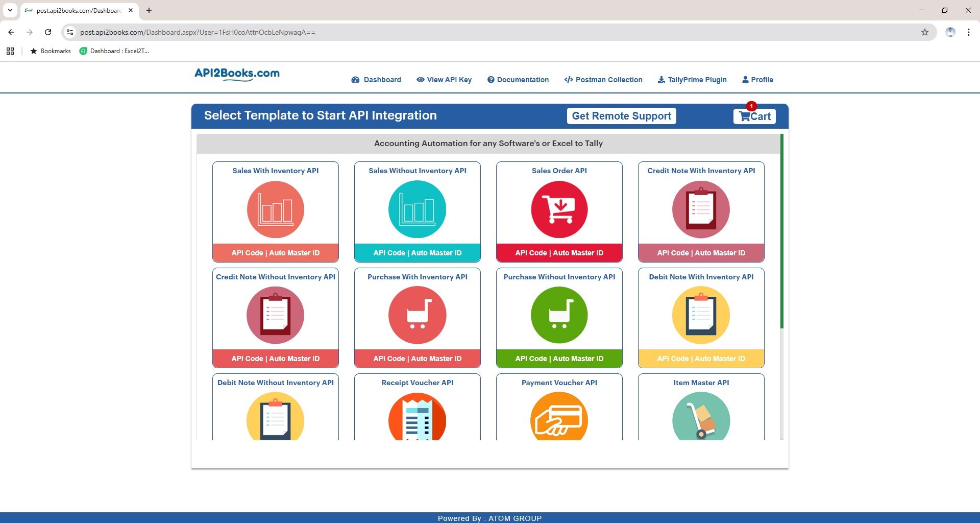980x523 pixels.
Task: Open the Sales With Inventory API chart icon
Action: click(276, 209)
